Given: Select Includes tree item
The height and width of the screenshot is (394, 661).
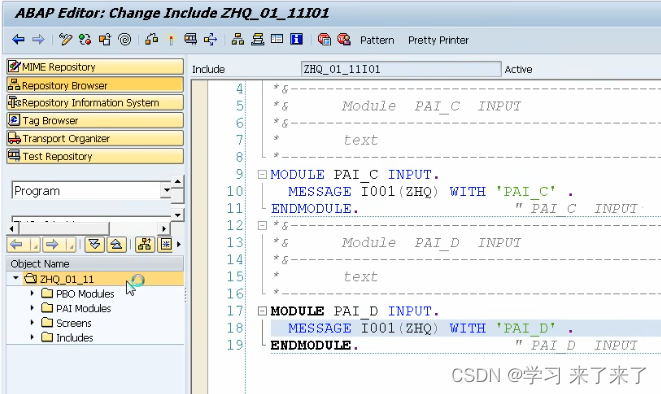Looking at the screenshot, I should click(75, 338).
